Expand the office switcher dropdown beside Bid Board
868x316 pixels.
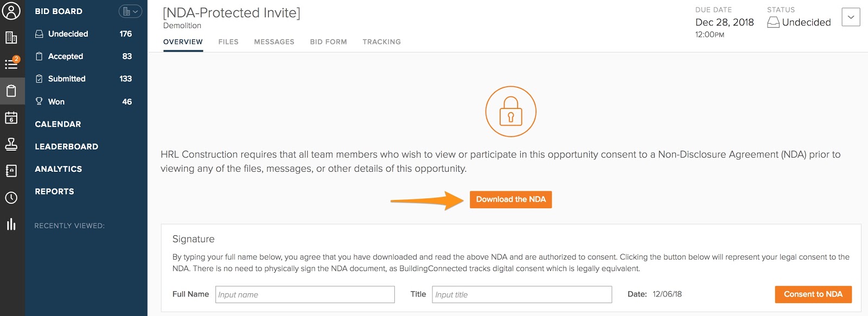[x=130, y=11]
